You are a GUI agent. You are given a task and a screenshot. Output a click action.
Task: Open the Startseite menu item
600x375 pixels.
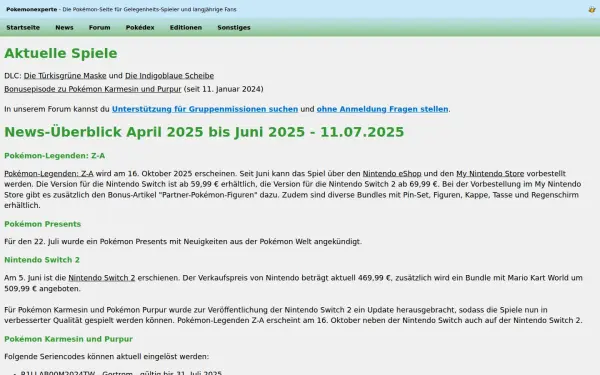tap(23, 28)
